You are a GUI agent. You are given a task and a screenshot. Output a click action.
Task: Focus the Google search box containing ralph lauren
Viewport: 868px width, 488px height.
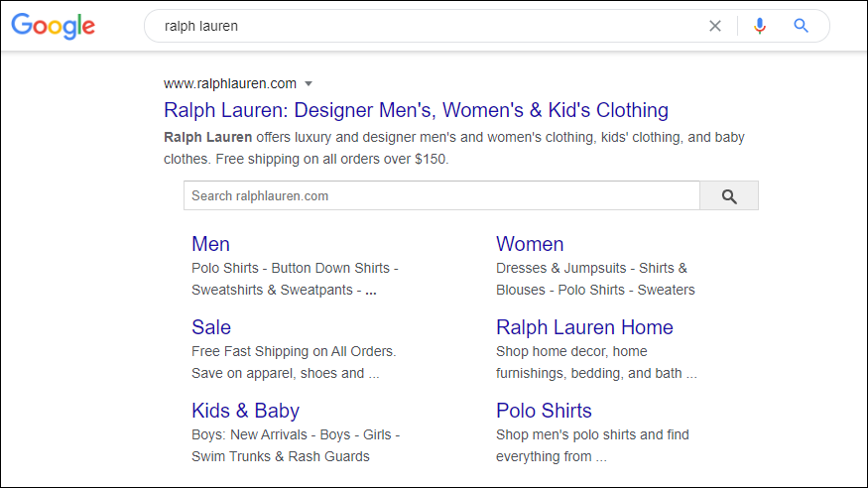click(427, 27)
